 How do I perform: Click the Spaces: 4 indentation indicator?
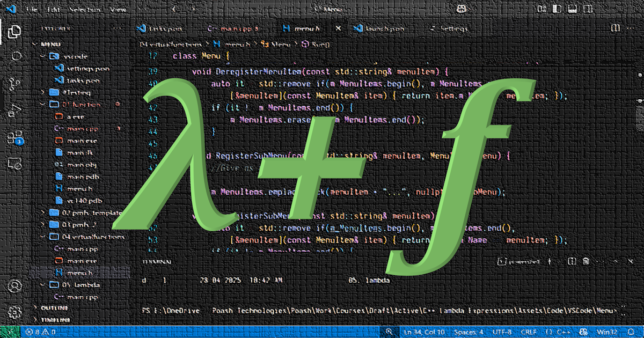coord(468,332)
